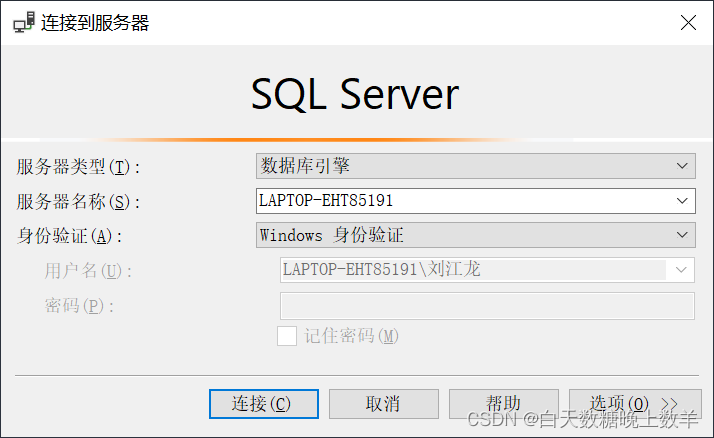Expand the 服务器名称 dropdown arrow
714x438 pixels.
[x=682, y=201]
